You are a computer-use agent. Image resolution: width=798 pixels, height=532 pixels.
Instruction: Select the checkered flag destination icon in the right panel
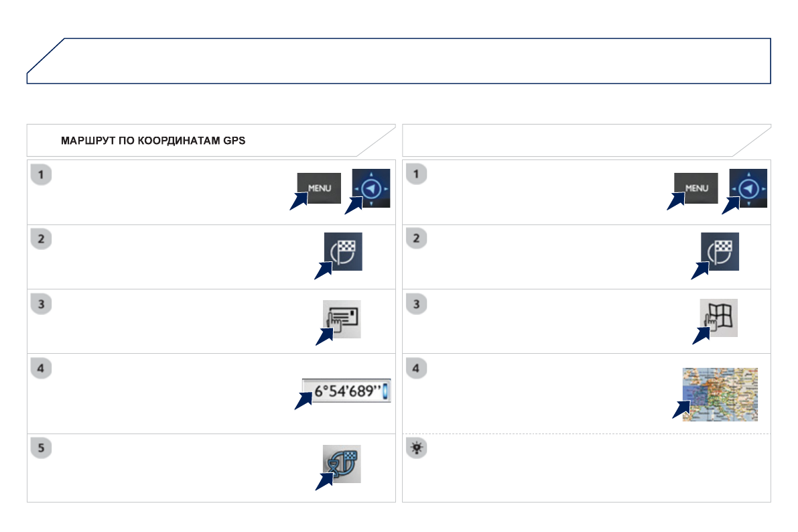pyautogui.click(x=720, y=252)
